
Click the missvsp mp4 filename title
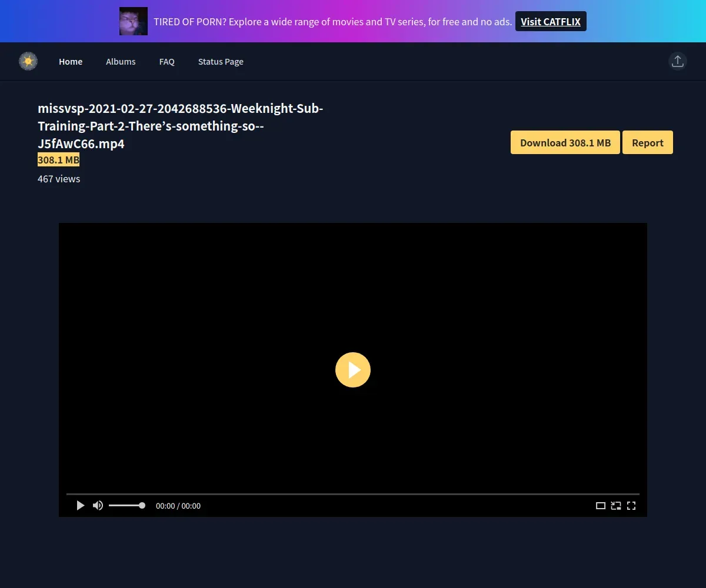[181, 126]
